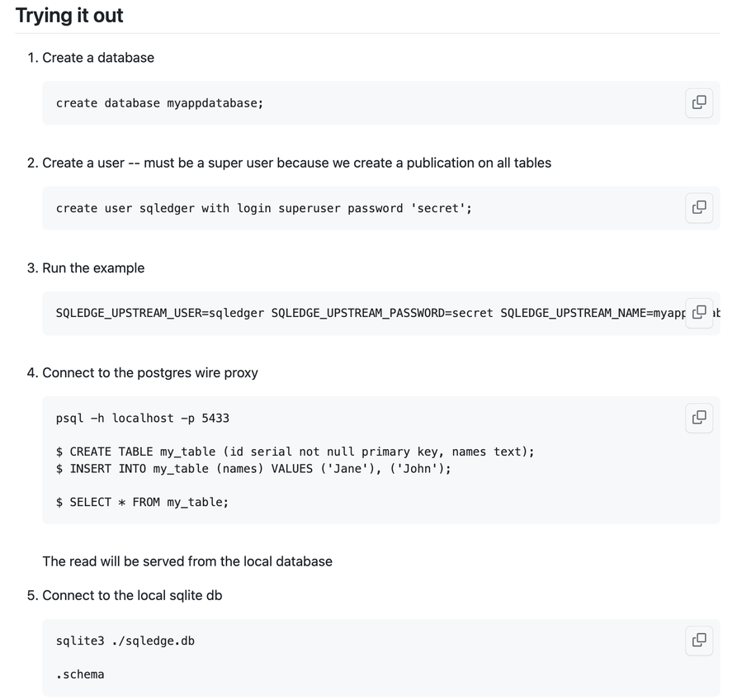Click the 'Create a database' step text
The height and width of the screenshot is (700, 742).
[x=98, y=58]
